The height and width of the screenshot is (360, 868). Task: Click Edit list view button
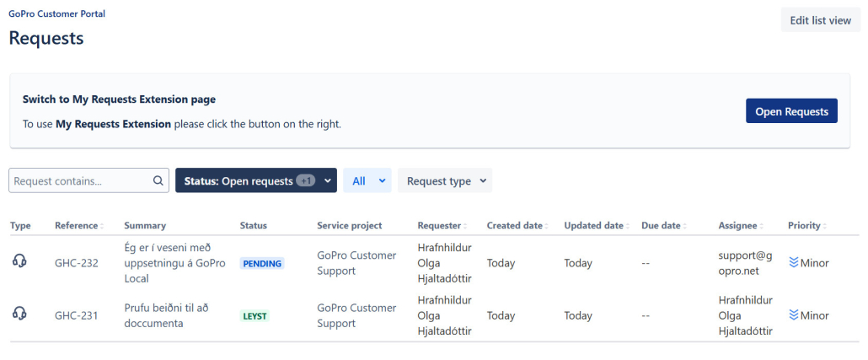820,20
